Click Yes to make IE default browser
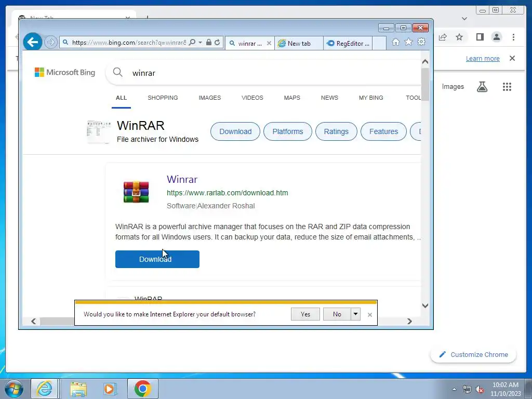This screenshot has height=399, width=532. click(x=305, y=314)
